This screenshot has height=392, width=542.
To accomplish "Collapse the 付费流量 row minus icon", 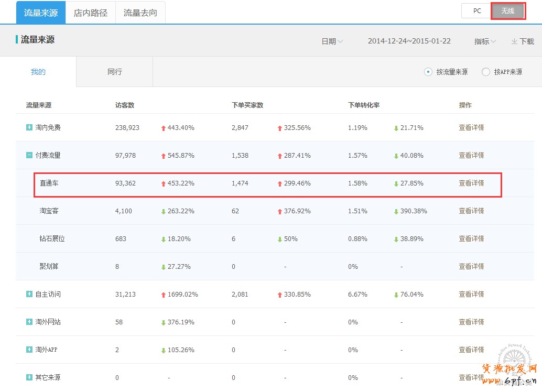I will (29, 155).
